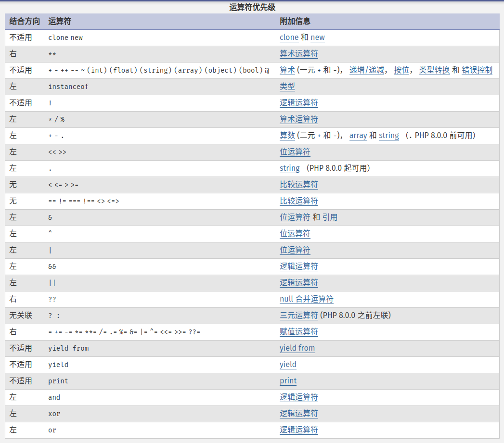Screen dimensions: 504x443
Task: Click 位运算符 link in the ^ row
Action: [x=295, y=234]
